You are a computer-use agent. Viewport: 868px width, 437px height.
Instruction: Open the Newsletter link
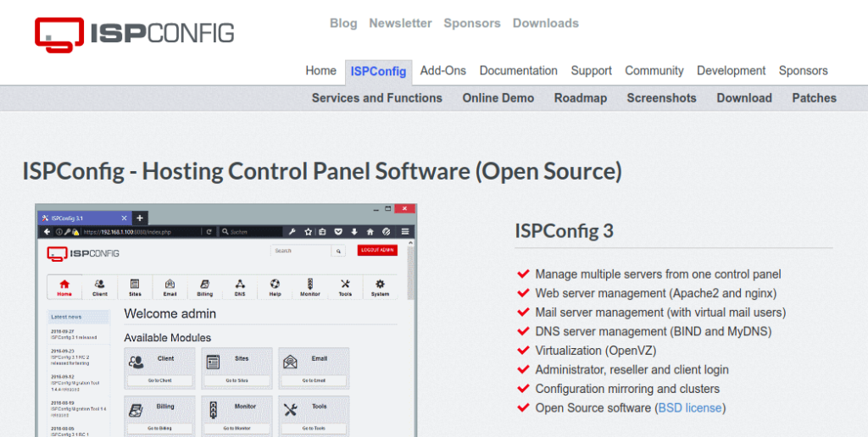coord(400,23)
